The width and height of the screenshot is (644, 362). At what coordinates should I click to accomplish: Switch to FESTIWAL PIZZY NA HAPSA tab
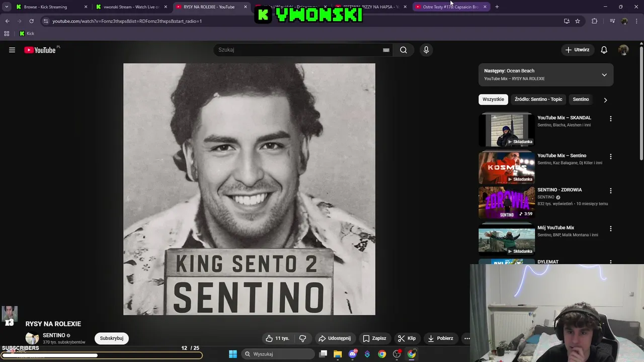[371, 7]
